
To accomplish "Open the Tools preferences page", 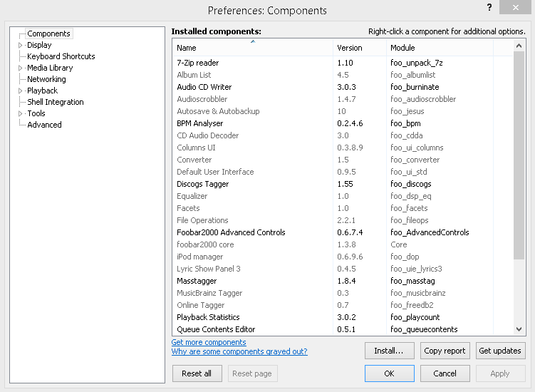I will [36, 113].
